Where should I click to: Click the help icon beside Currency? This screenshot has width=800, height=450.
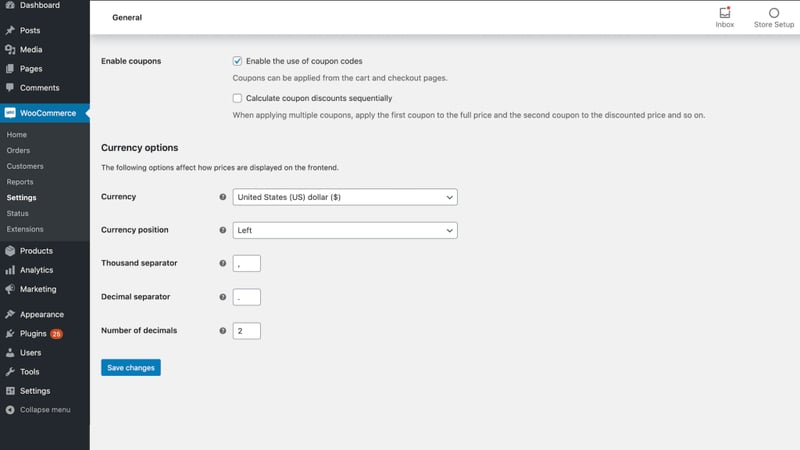pyautogui.click(x=222, y=197)
